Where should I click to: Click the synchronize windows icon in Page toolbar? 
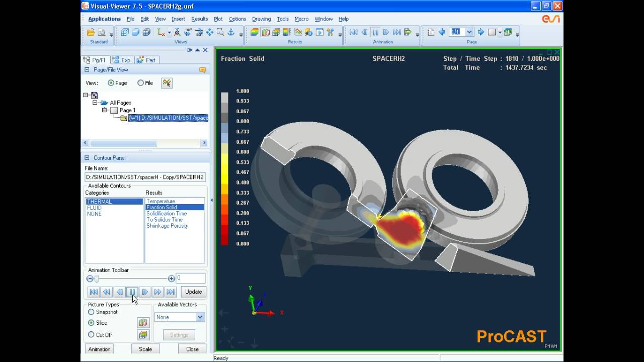click(508, 32)
